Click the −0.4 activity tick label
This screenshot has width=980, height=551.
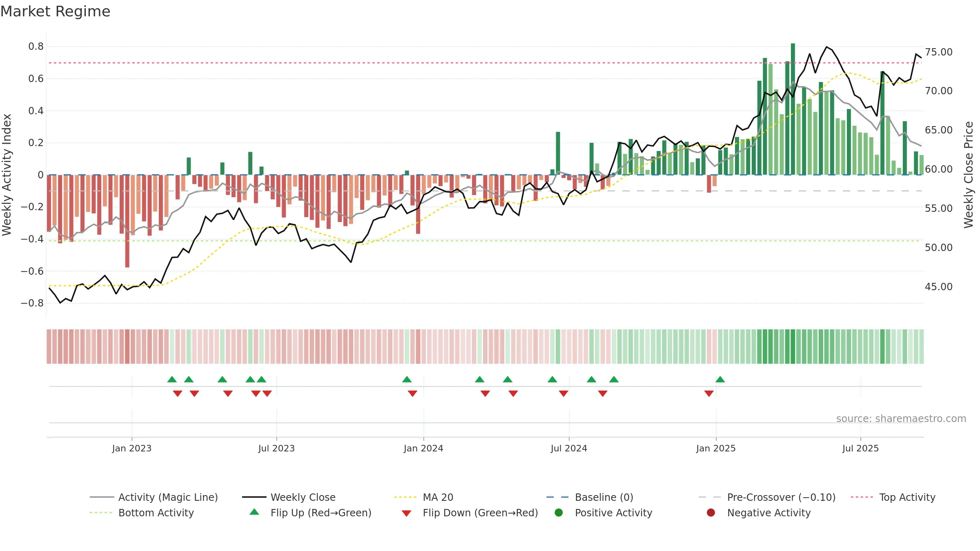pos(32,239)
